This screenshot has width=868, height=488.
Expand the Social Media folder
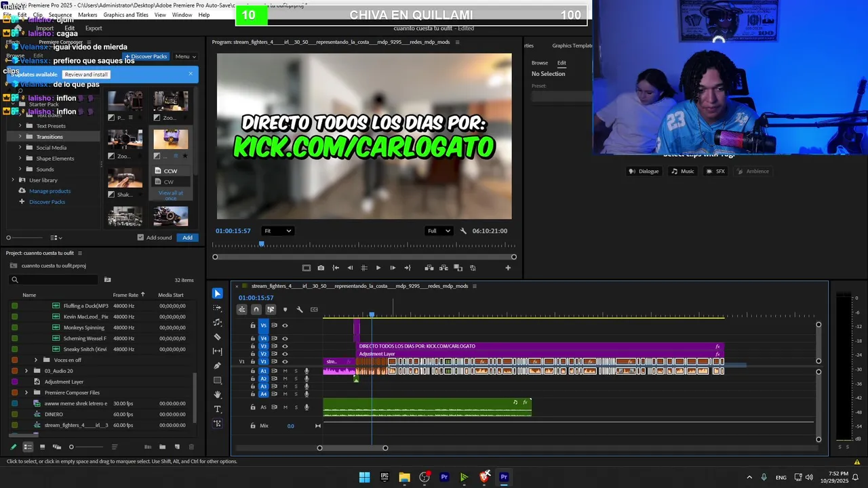(20, 148)
